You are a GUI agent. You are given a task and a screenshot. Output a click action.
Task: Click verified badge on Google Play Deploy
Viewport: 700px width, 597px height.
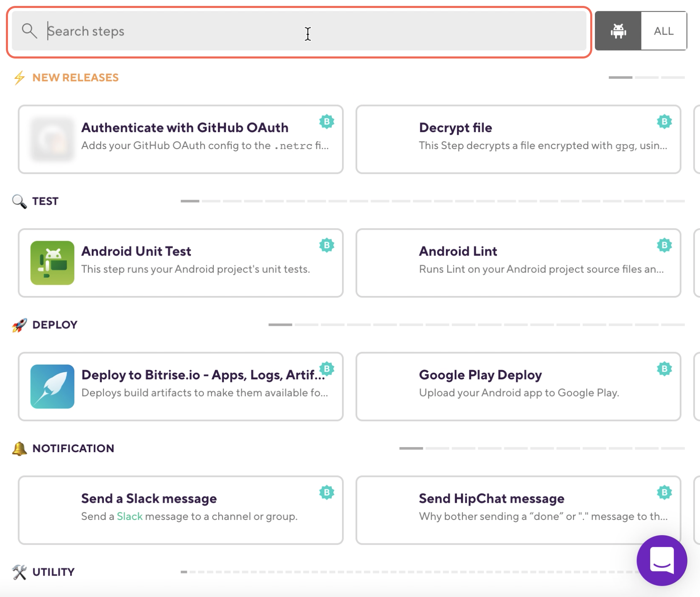pyautogui.click(x=664, y=369)
